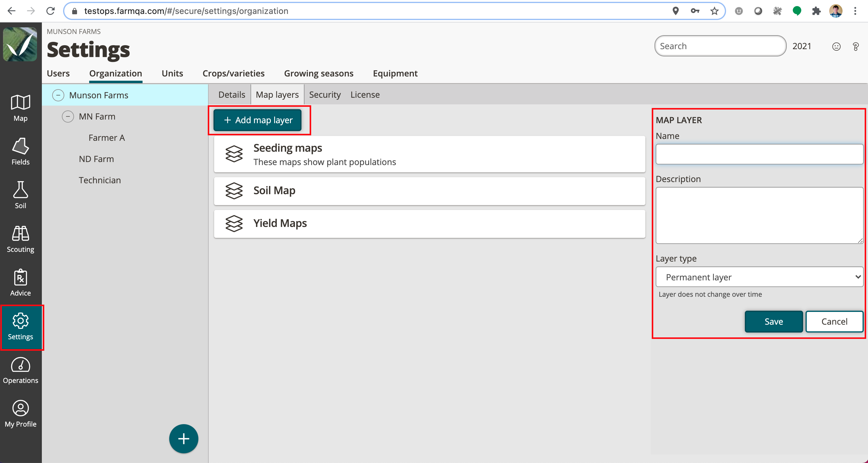Open the Soil flask icon
868x463 pixels.
pos(21,190)
